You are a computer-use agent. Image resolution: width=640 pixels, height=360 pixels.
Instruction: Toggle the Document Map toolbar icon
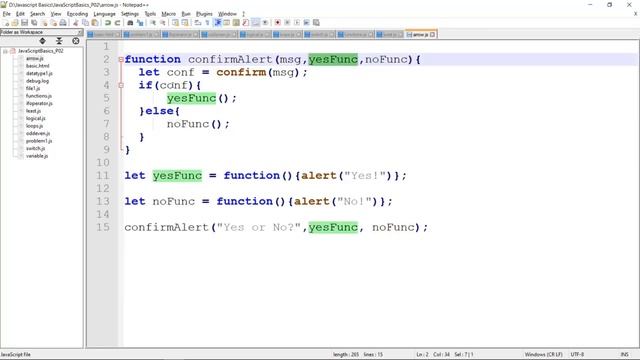click(x=236, y=23)
